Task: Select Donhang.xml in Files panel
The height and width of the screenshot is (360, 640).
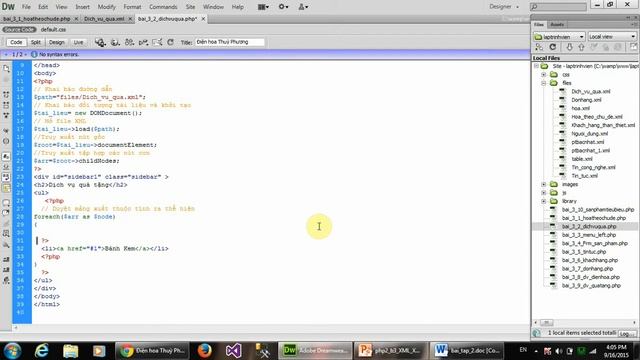Action: [x=586, y=100]
